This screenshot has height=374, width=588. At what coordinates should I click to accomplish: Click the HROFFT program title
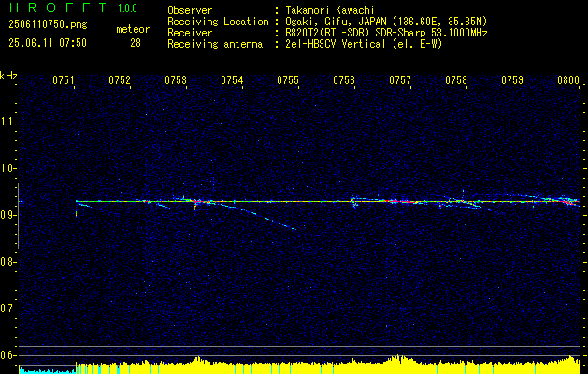[57, 7]
